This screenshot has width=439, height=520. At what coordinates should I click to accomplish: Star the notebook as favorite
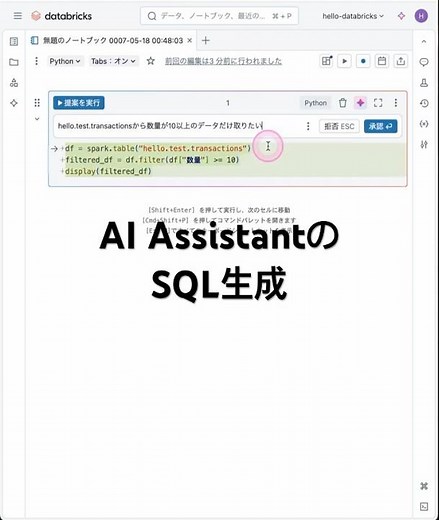click(x=151, y=61)
